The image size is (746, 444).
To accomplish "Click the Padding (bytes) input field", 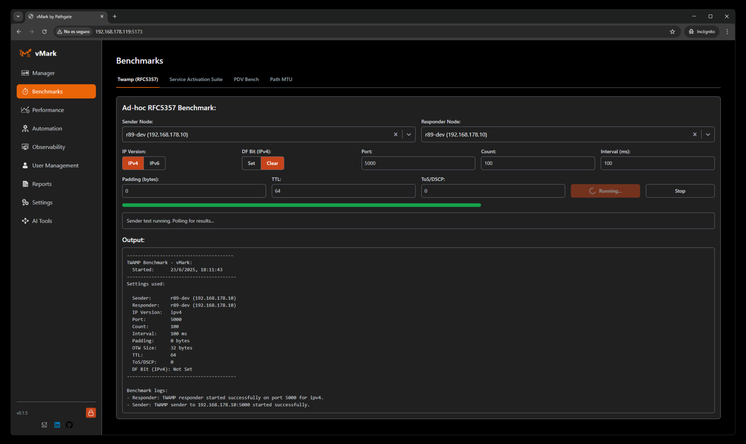I will [194, 191].
